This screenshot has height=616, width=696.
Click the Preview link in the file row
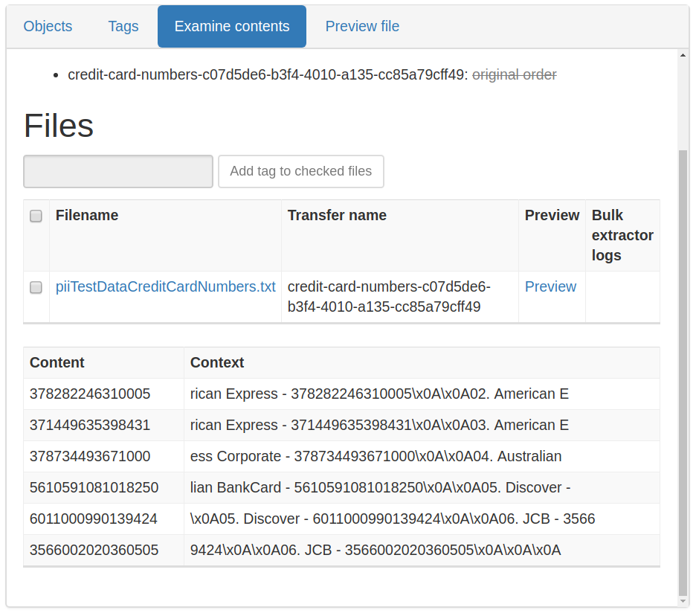[550, 287]
